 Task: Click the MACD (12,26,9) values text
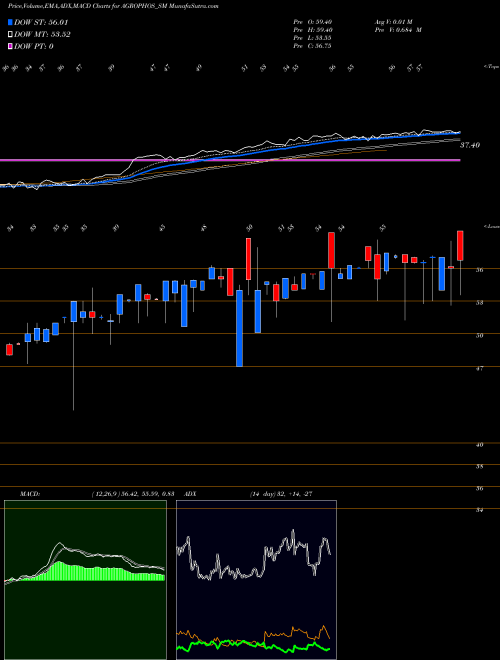(x=133, y=494)
